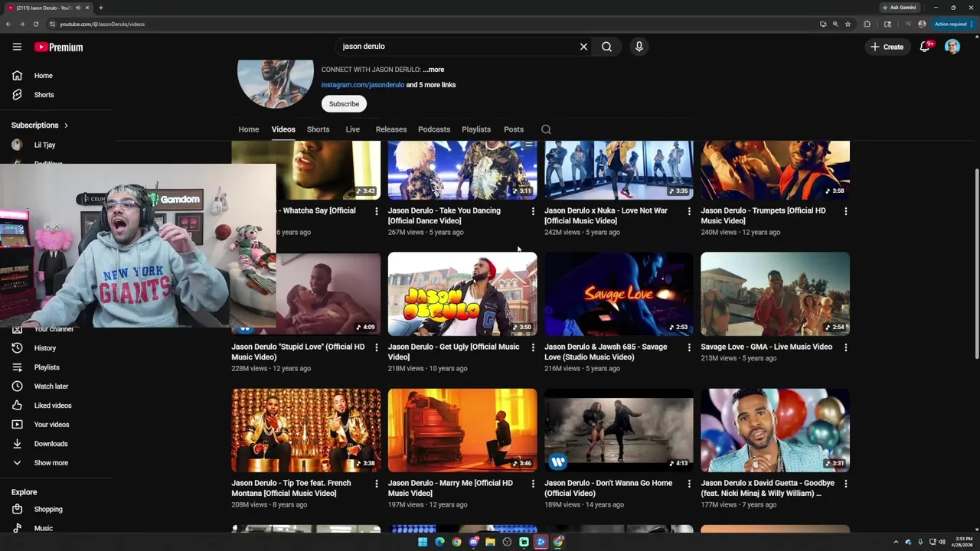
Task: Click the browser address bar URL
Action: tap(102, 24)
